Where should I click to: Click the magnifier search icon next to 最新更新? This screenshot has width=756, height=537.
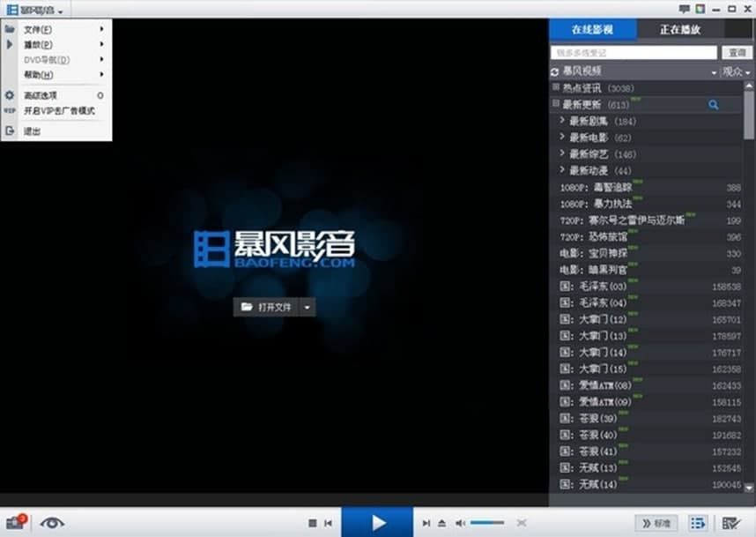click(x=714, y=104)
